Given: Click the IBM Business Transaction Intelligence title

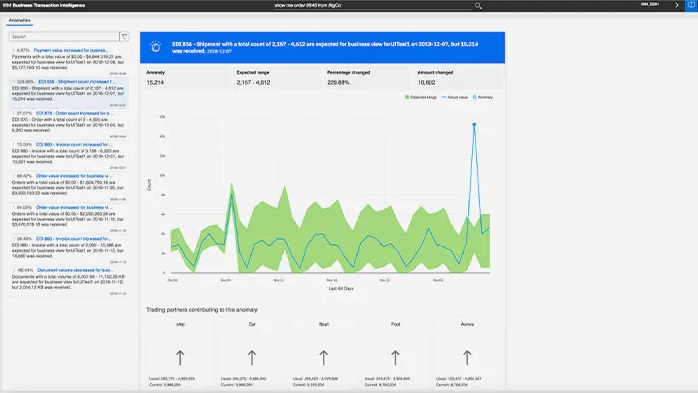Looking at the screenshot, I should tap(44, 5).
